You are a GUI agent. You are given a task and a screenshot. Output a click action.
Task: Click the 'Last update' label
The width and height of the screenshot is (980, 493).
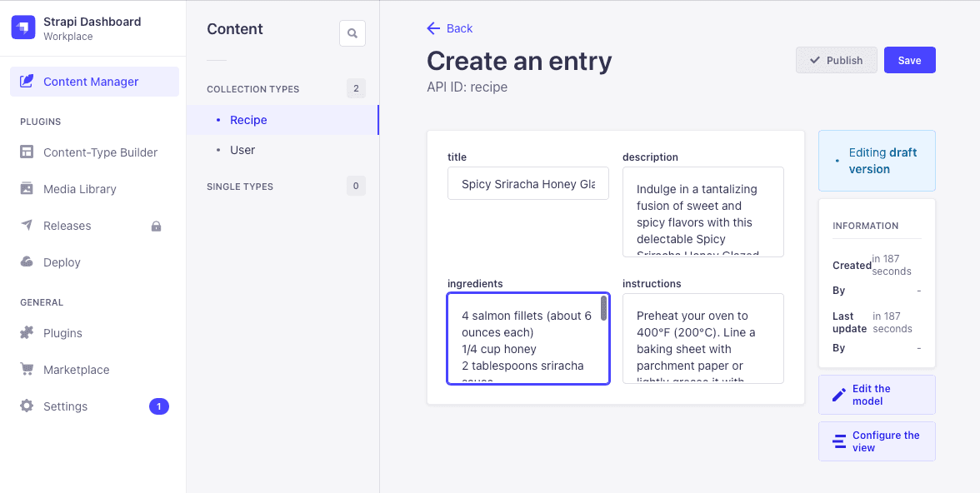tap(849, 322)
